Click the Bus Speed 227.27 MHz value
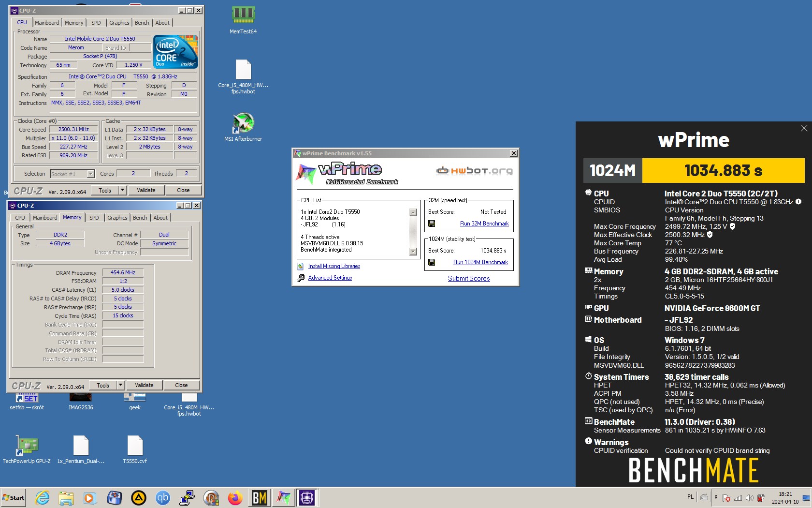 tap(73, 147)
